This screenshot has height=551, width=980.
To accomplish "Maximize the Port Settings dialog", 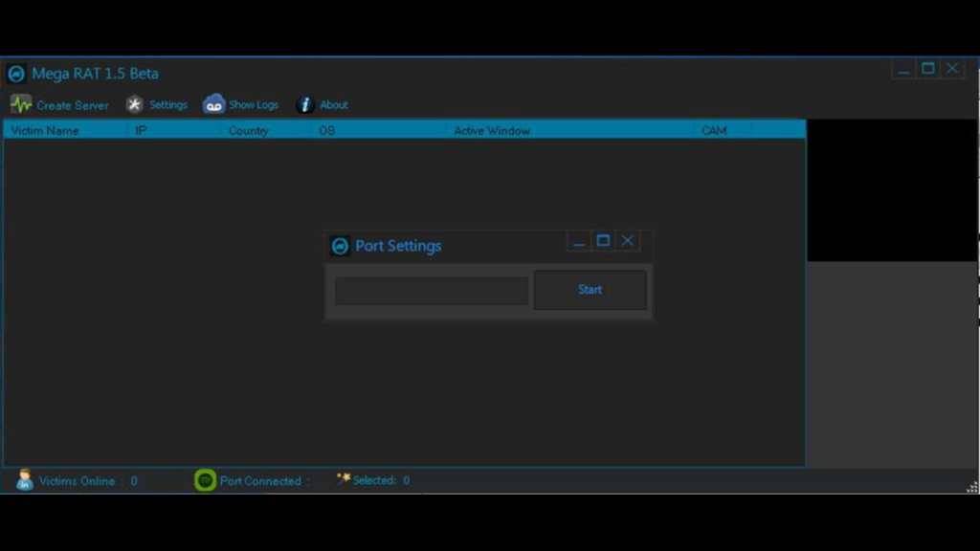I will pos(603,241).
